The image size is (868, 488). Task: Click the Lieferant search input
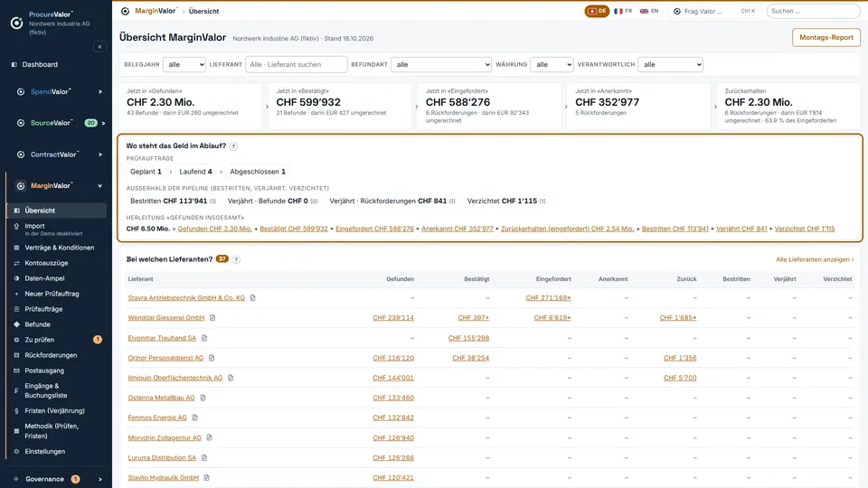point(297,65)
